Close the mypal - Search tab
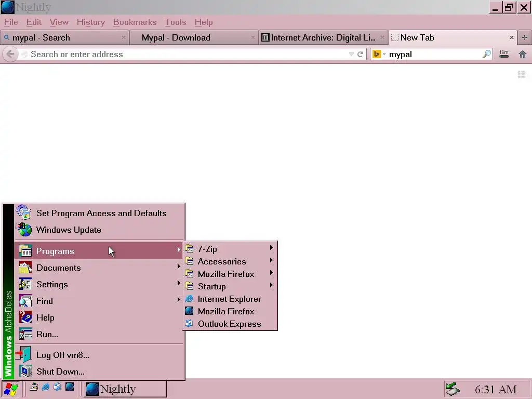 124,37
